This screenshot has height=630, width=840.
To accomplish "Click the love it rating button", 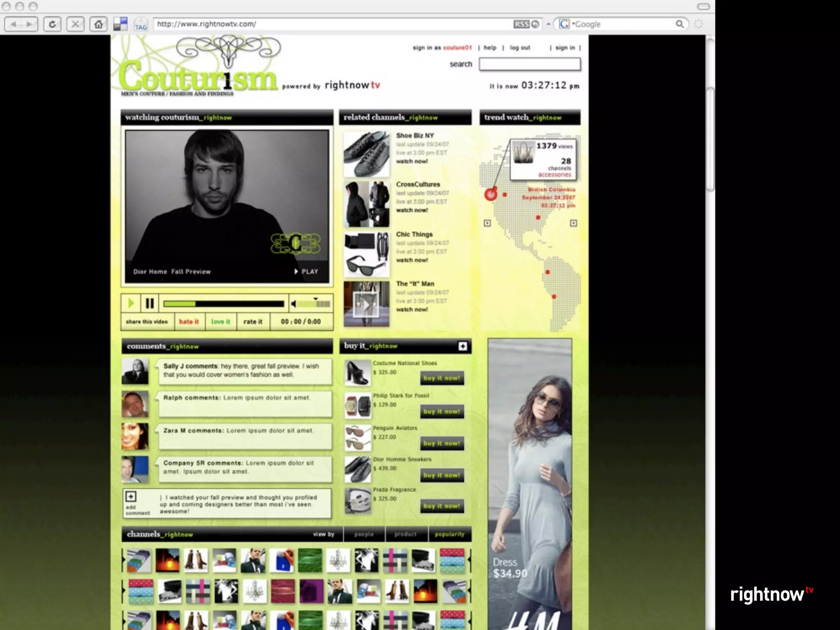I will click(221, 322).
